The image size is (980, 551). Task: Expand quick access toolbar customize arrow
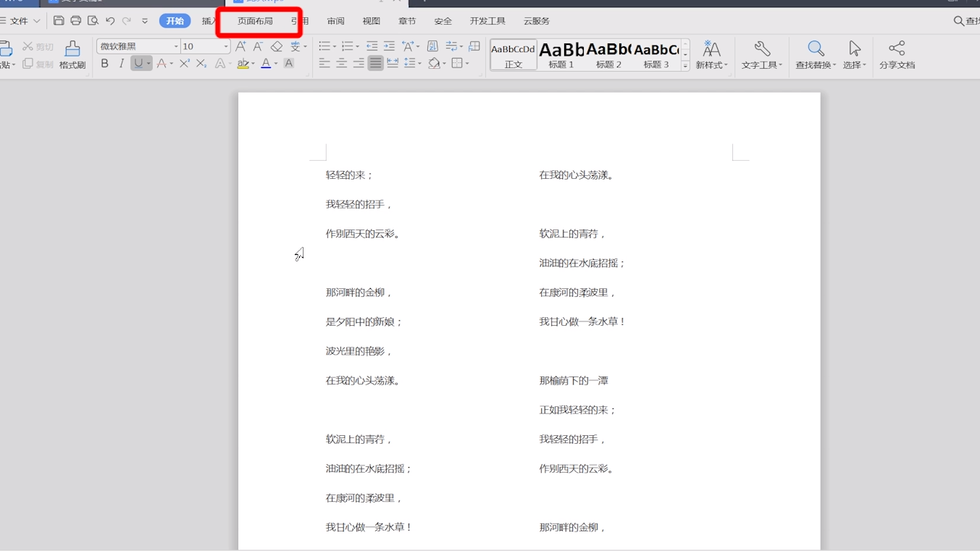pos(145,21)
